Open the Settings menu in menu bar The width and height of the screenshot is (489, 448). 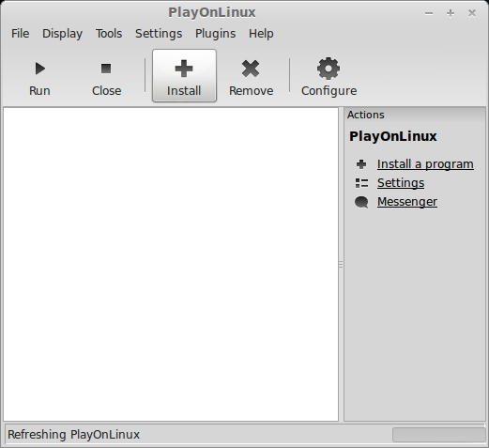(x=159, y=34)
